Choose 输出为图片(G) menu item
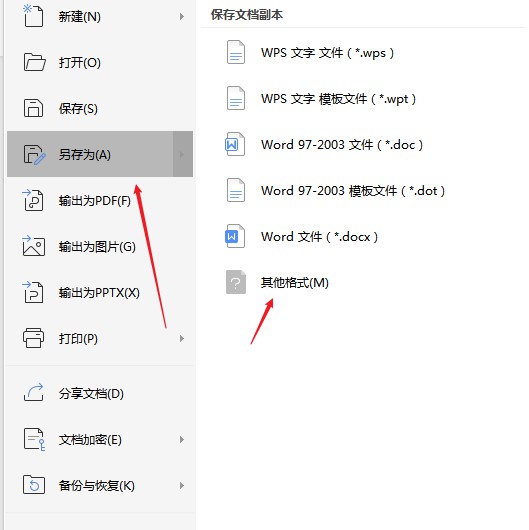The height and width of the screenshot is (530, 529). (100, 247)
